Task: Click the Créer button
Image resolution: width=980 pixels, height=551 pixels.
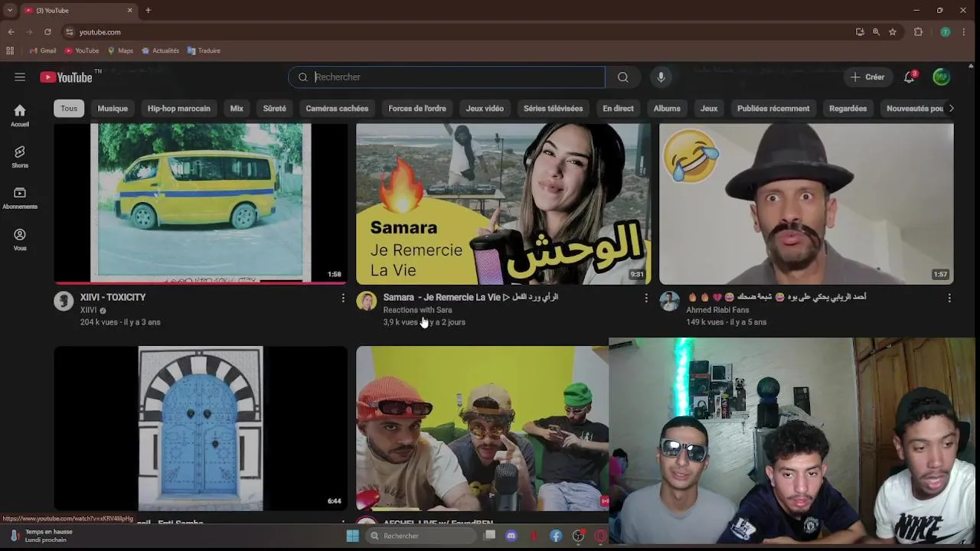Action: tap(867, 77)
